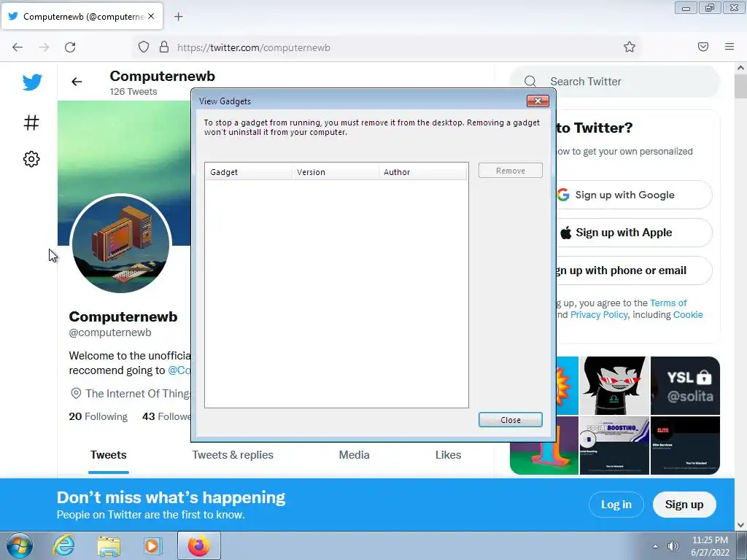Click the browser Back button
The width and height of the screenshot is (747, 560).
pos(18,47)
